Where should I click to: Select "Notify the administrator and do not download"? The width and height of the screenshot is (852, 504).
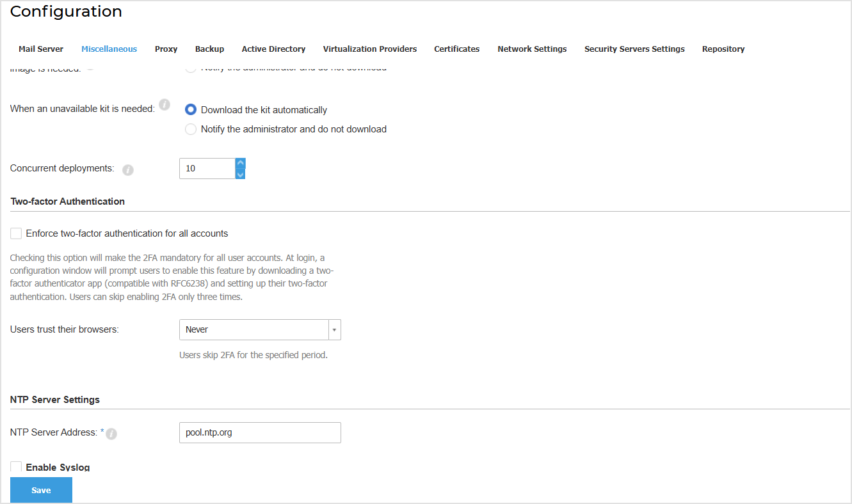point(190,129)
